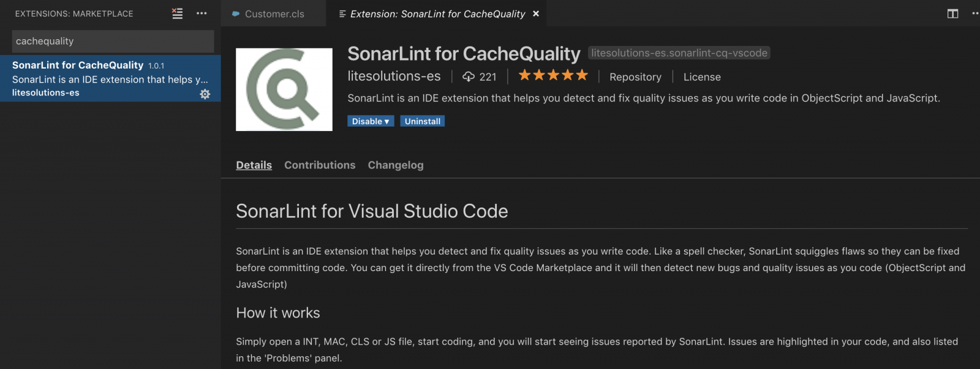Click the SonarLint CacheQuality logo image
Image resolution: width=980 pixels, height=369 pixels.
pos(284,89)
